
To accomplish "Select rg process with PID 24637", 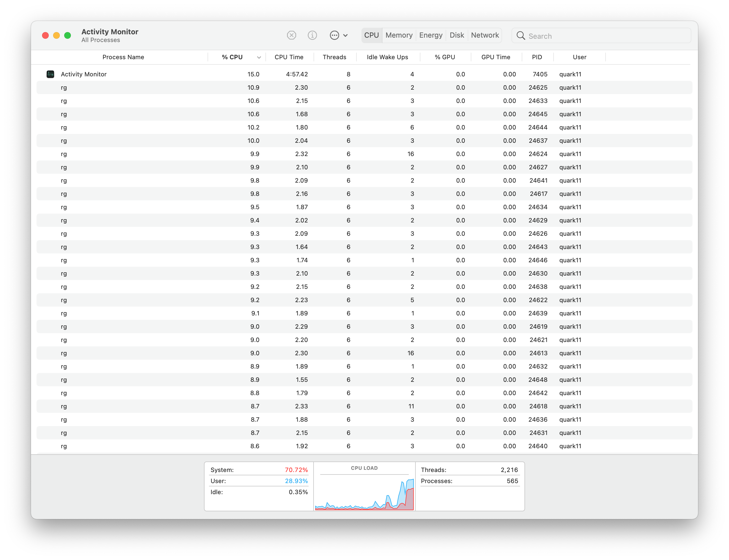I will [364, 141].
